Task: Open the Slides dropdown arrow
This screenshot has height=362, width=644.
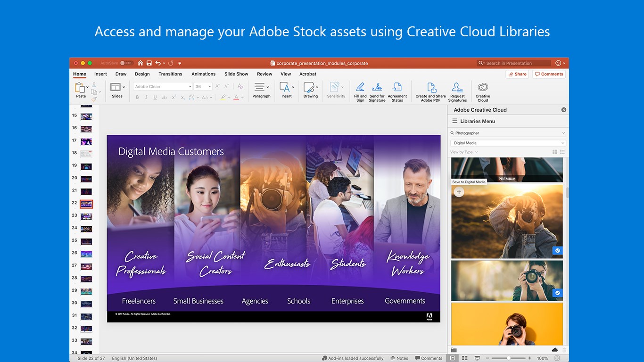Action: click(124, 87)
